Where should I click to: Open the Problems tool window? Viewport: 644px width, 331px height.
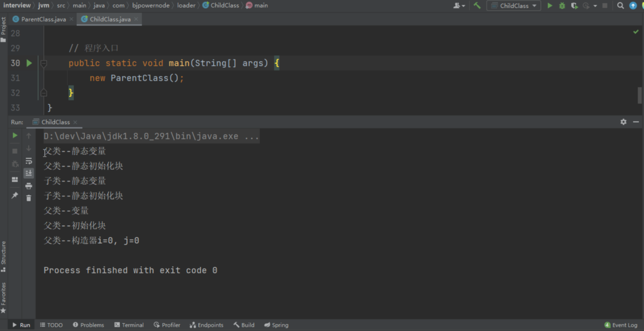tap(88, 325)
